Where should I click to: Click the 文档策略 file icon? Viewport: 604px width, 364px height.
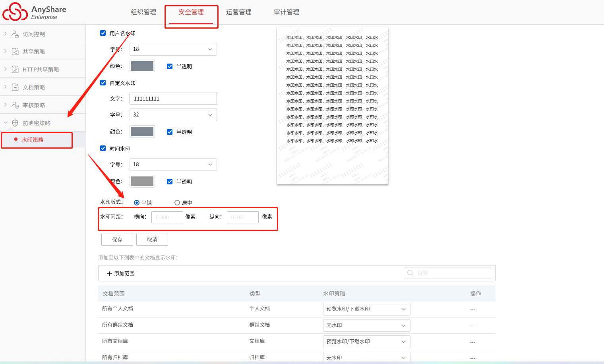coord(15,87)
